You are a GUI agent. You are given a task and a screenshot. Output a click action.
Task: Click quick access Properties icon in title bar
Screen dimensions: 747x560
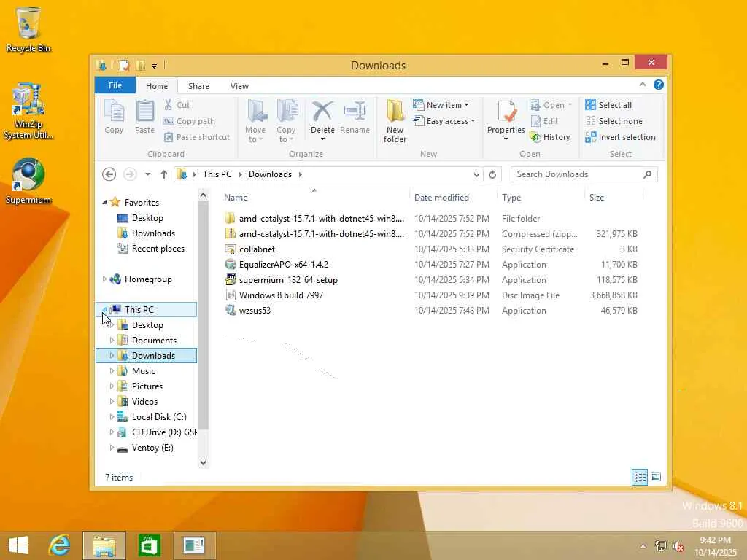coord(124,65)
